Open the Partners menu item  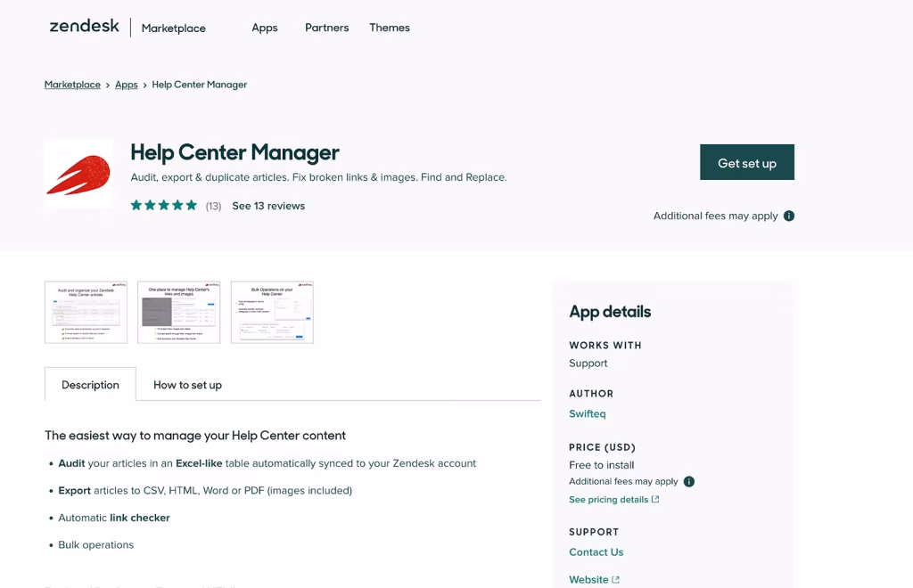click(326, 28)
